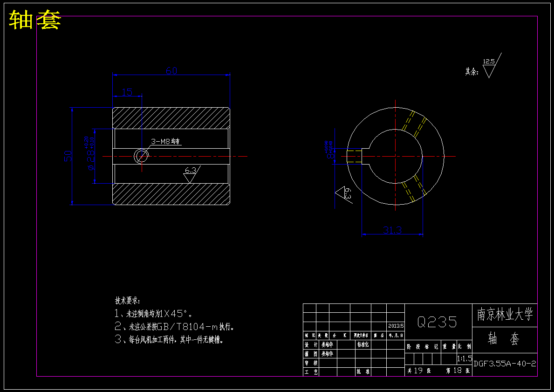Select the 2013.5 date cell

point(396,326)
